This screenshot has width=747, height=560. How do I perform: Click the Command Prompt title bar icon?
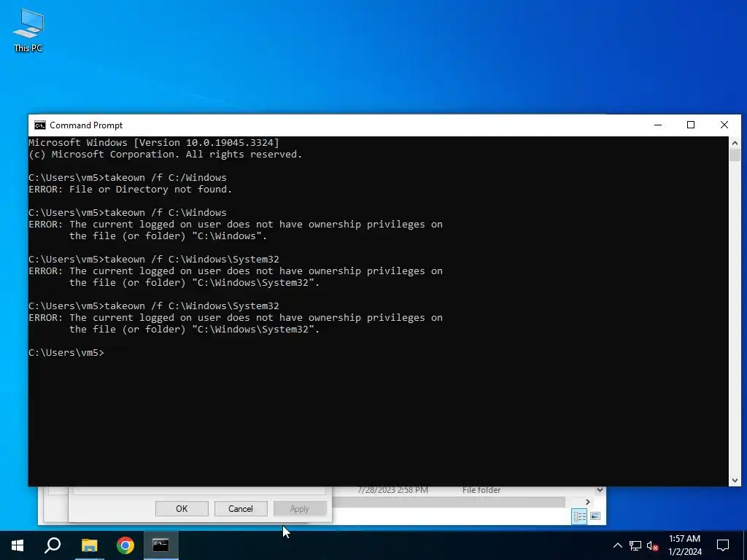click(40, 125)
